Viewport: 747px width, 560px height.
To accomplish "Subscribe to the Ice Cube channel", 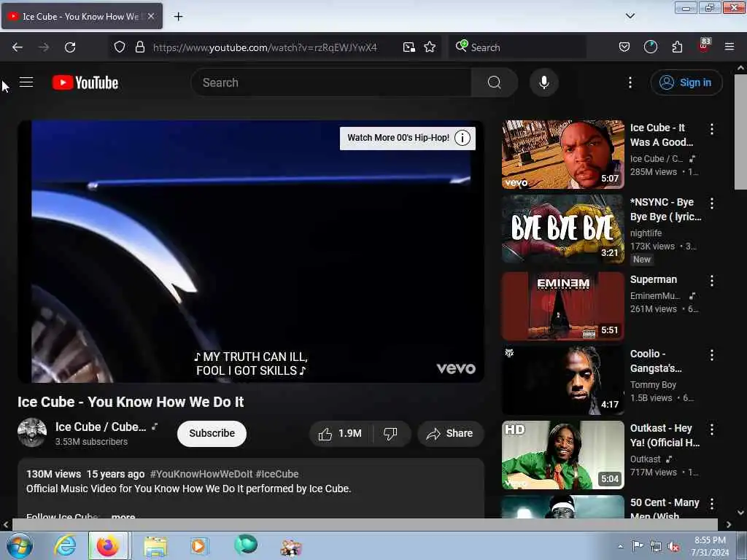I will (212, 433).
